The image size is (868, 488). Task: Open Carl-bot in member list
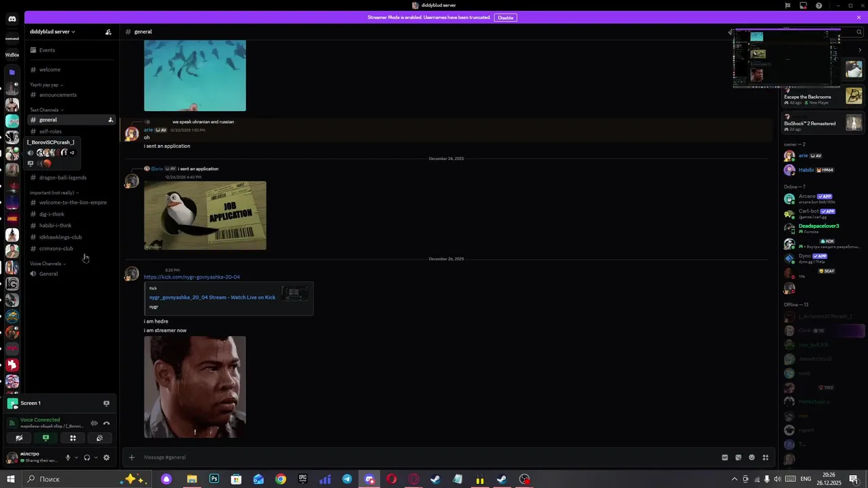(x=823, y=213)
